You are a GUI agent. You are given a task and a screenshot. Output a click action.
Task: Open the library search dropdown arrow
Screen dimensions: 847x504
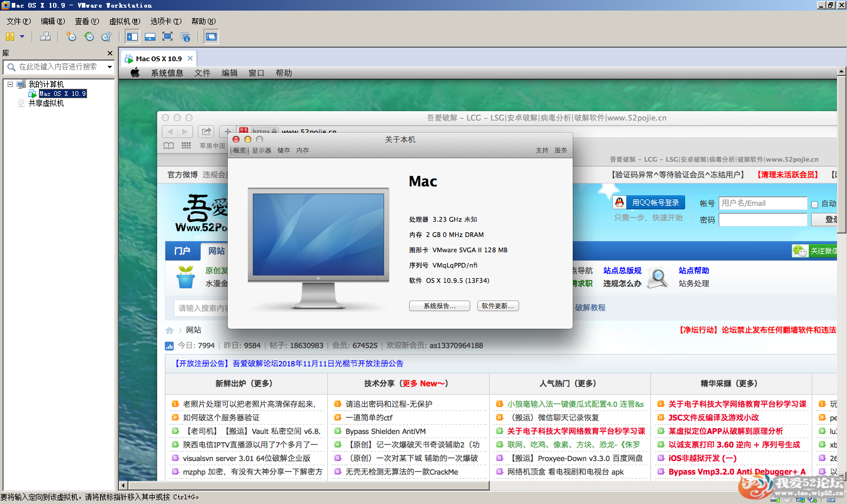[x=109, y=67]
